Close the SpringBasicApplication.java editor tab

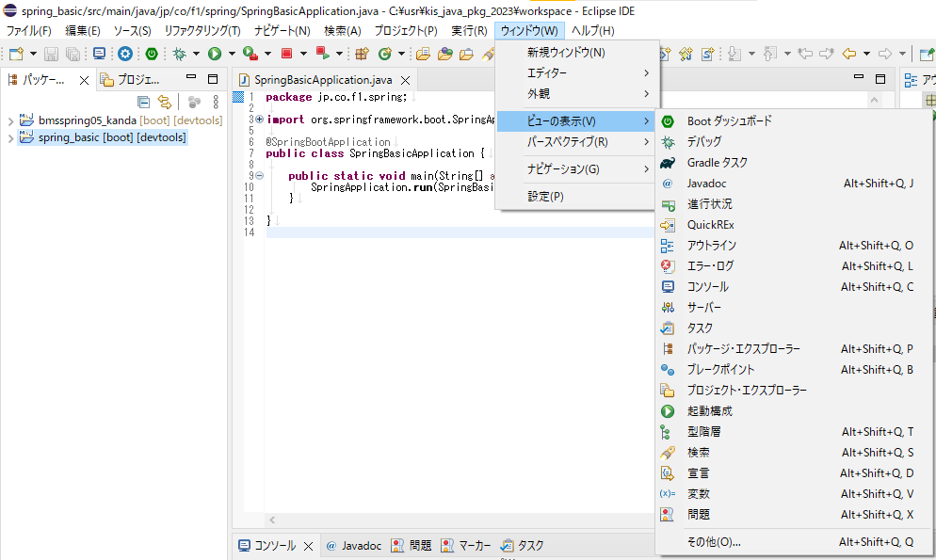tap(406, 80)
